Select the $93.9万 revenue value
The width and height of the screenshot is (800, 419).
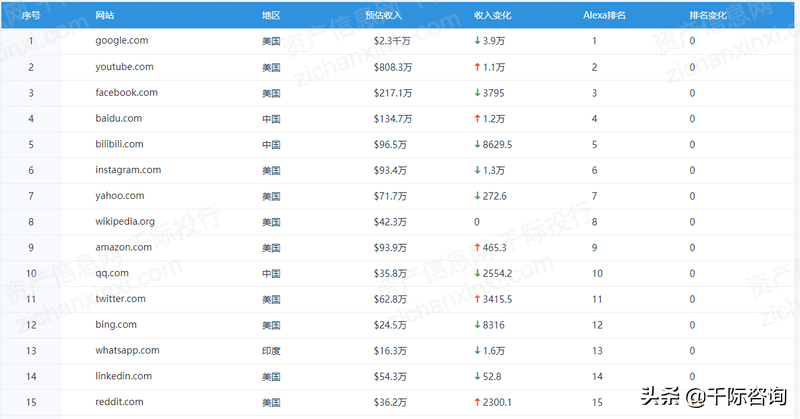(x=390, y=248)
